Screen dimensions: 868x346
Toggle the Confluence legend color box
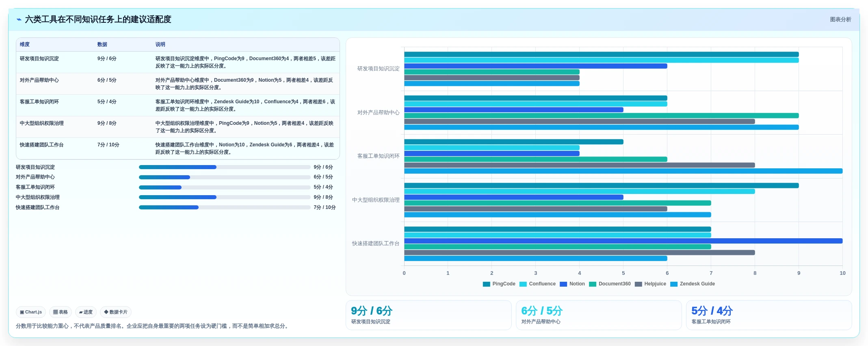523,284
